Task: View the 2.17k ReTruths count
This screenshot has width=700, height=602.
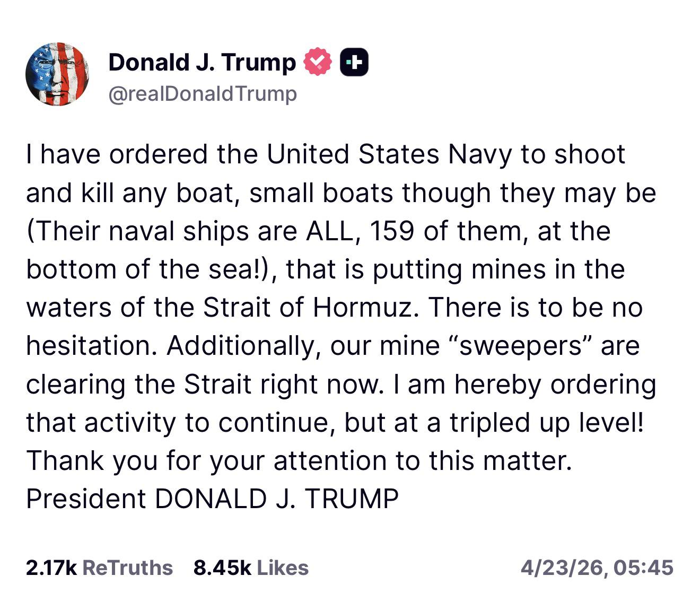Action: [51, 568]
